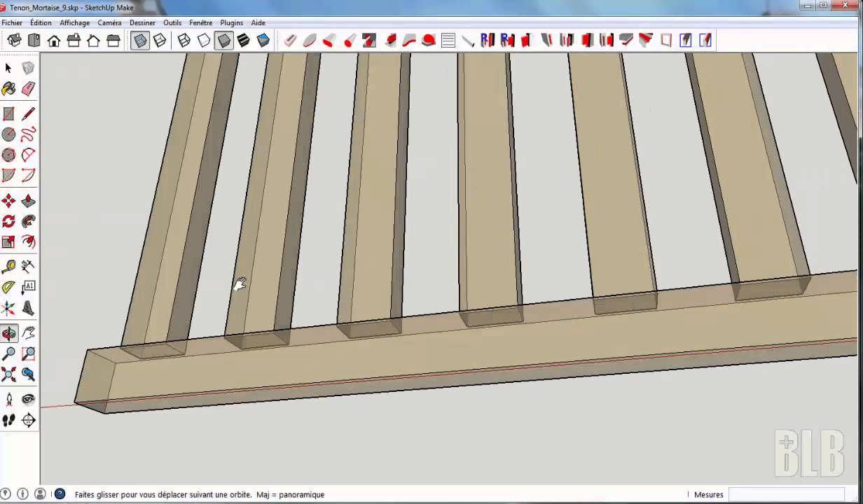This screenshot has width=863, height=504.
Task: Select the Rotate tool
Action: pos(8,222)
